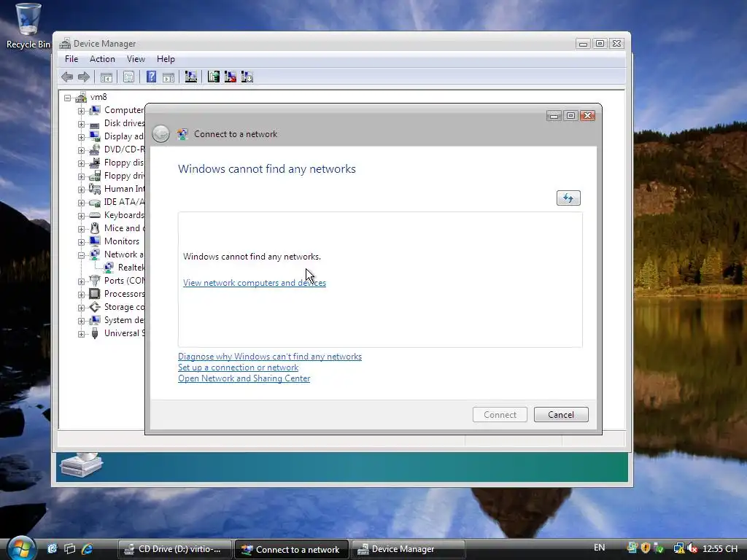Launch Internet Explorer from Quick Launch
This screenshot has height=560, width=747.
[x=88, y=548]
